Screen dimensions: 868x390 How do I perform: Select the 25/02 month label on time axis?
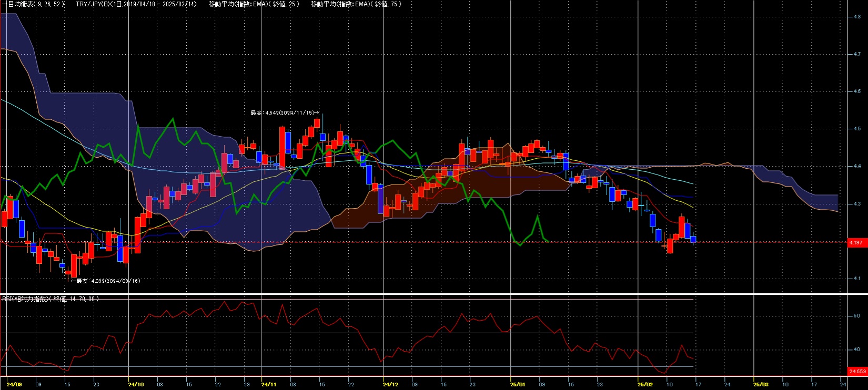(645, 385)
